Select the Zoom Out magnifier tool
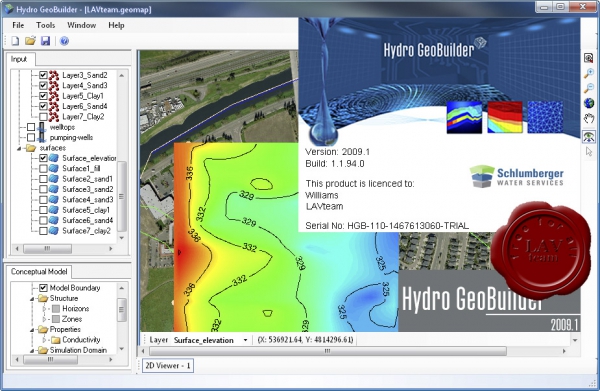Image resolution: width=600 pixels, height=391 pixels. tap(589, 88)
